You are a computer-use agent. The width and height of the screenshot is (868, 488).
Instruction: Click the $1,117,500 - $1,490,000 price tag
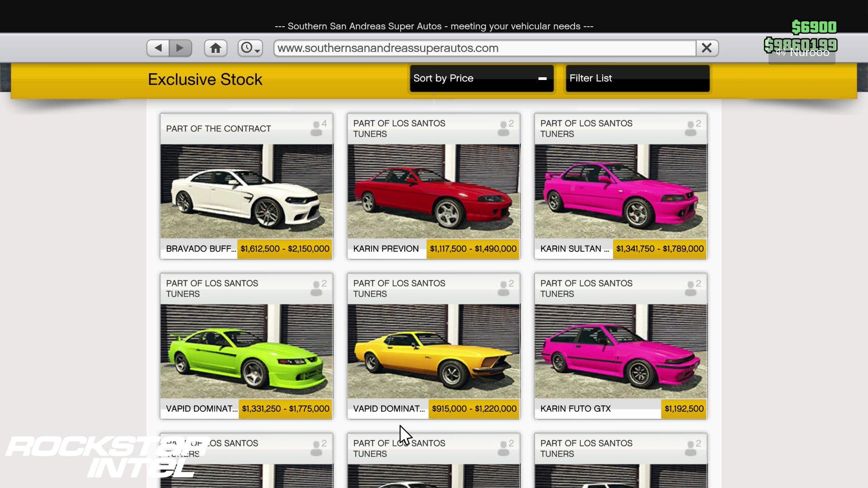click(473, 249)
